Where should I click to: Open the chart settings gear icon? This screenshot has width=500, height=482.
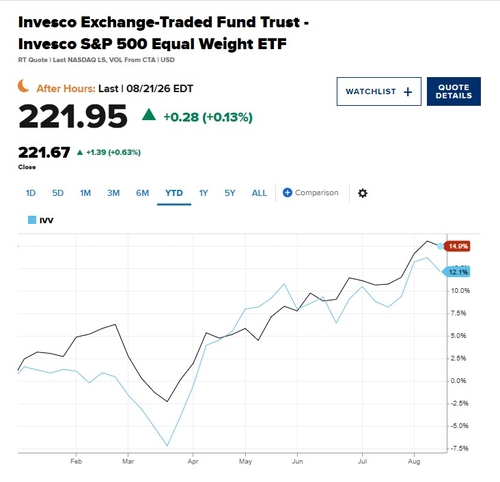click(362, 193)
